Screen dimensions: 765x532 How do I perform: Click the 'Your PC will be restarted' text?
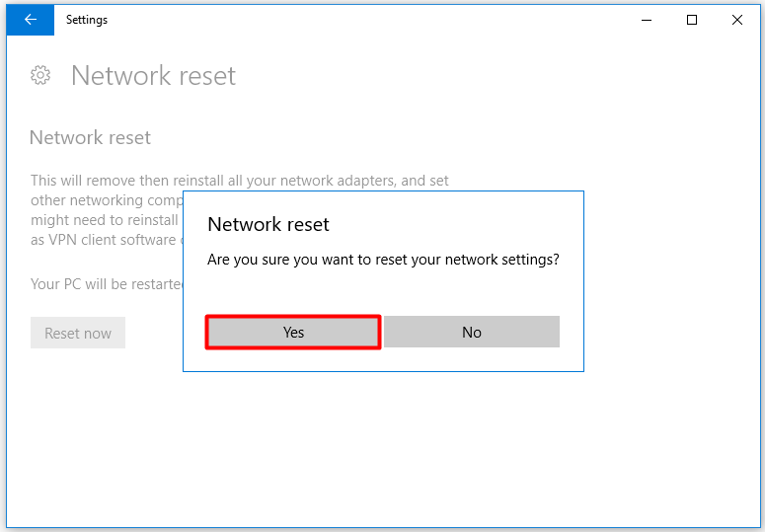click(x=107, y=284)
